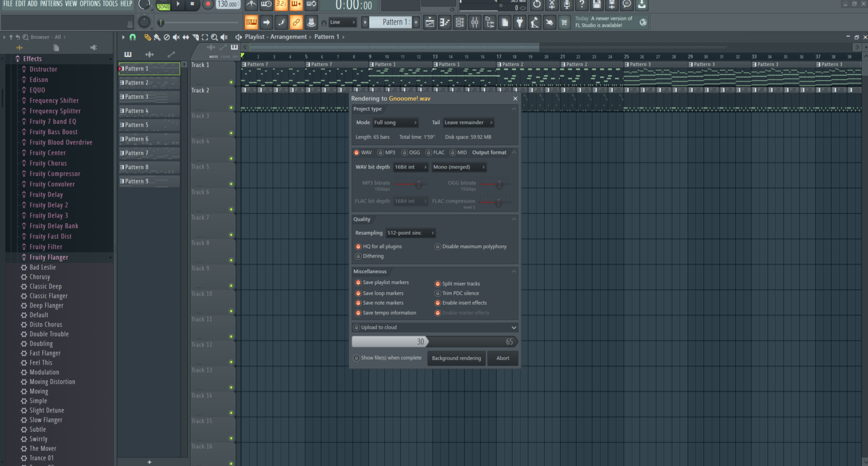The image size is (868, 466).
Task: Select the mute tool in Playlist
Action: (x=176, y=37)
